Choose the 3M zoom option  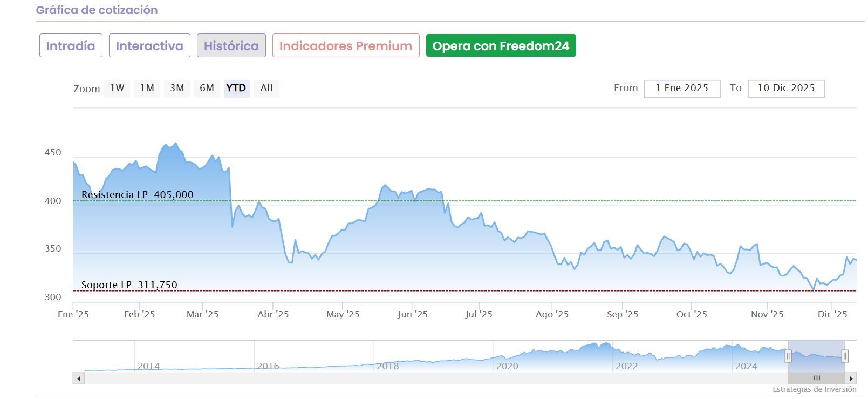(177, 88)
